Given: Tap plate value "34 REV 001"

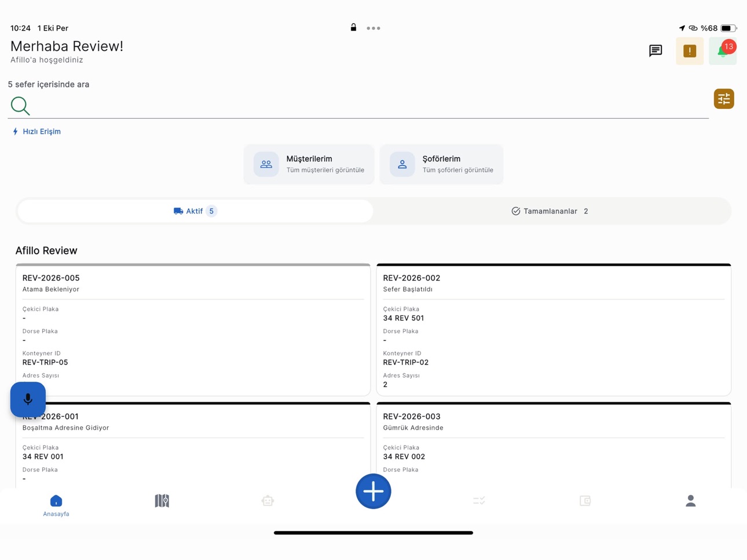Looking at the screenshot, I should [43, 456].
